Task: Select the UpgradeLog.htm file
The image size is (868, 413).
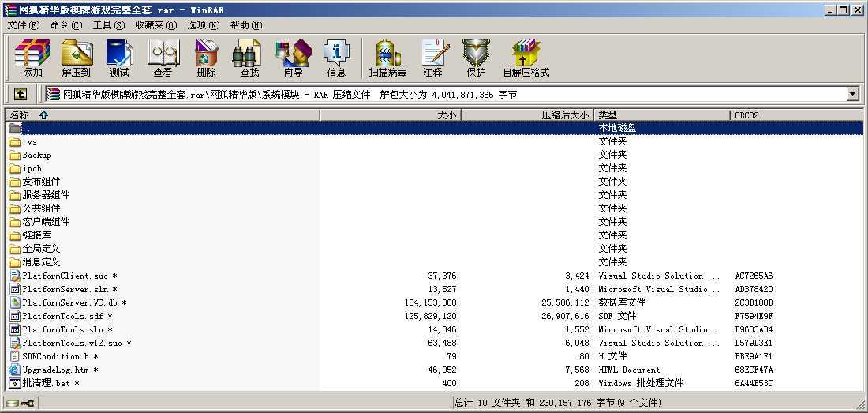Action: pos(55,370)
